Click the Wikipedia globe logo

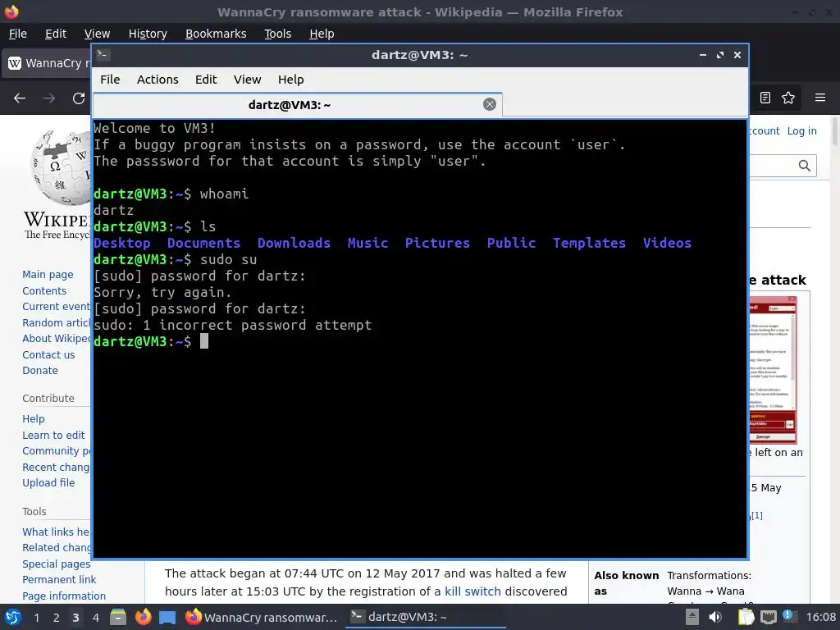click(x=60, y=167)
